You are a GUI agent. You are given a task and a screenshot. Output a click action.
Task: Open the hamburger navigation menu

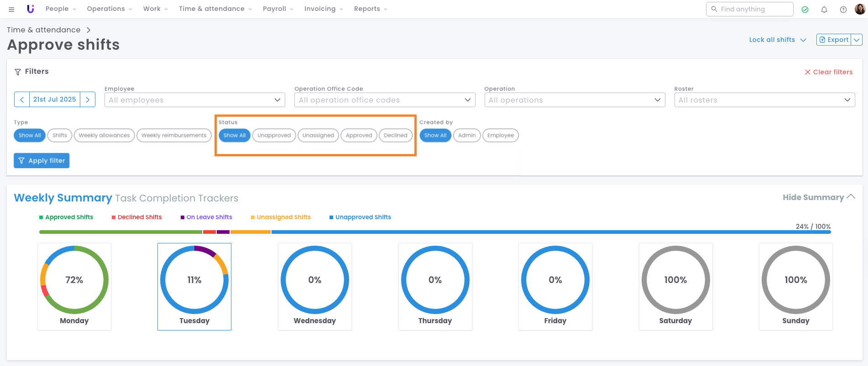[x=11, y=9]
